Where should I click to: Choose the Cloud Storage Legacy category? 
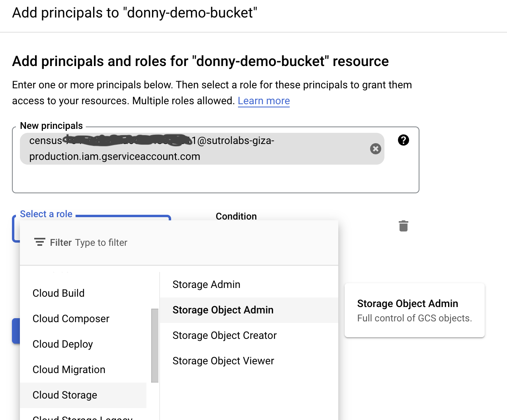[x=82, y=417]
